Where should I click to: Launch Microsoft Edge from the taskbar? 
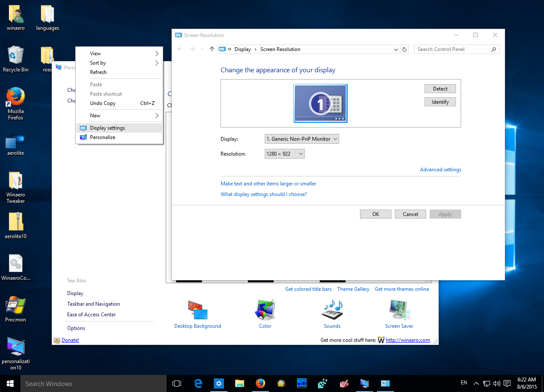tap(198, 383)
